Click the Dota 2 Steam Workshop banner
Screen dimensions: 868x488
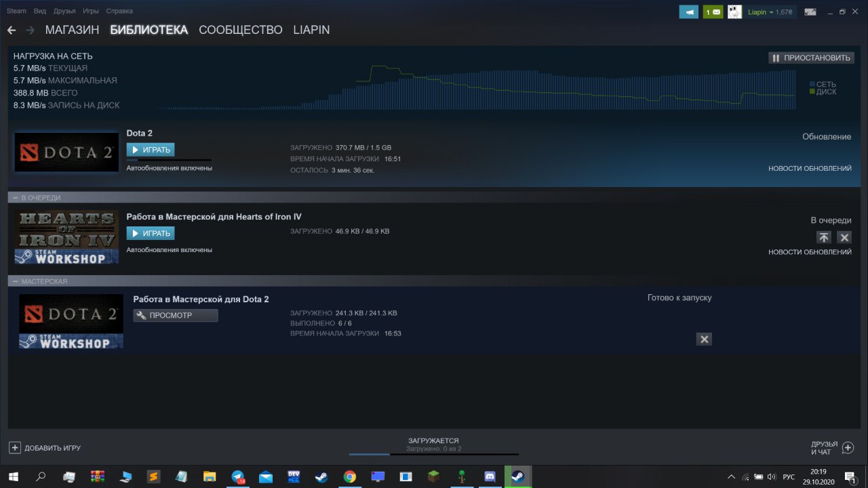pos(71,321)
